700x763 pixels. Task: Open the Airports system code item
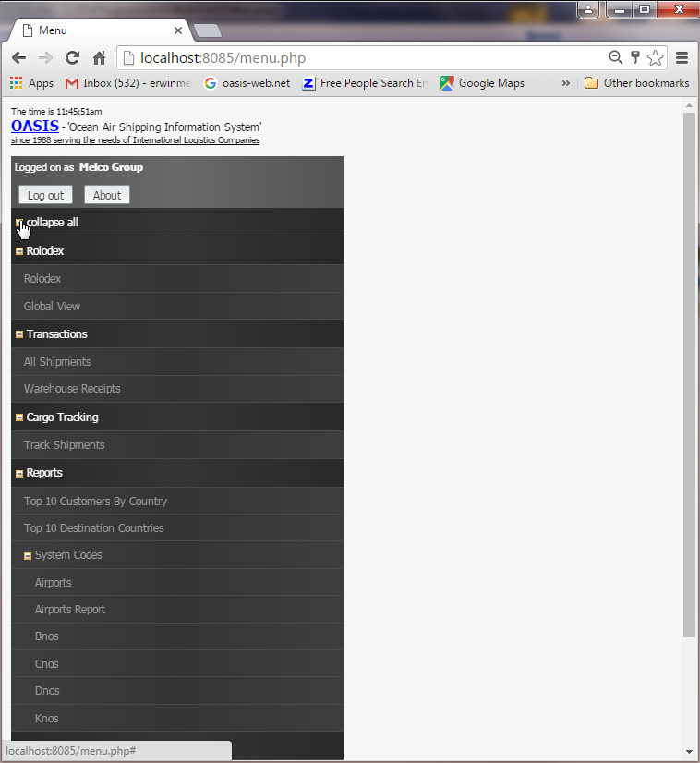click(x=177, y=583)
